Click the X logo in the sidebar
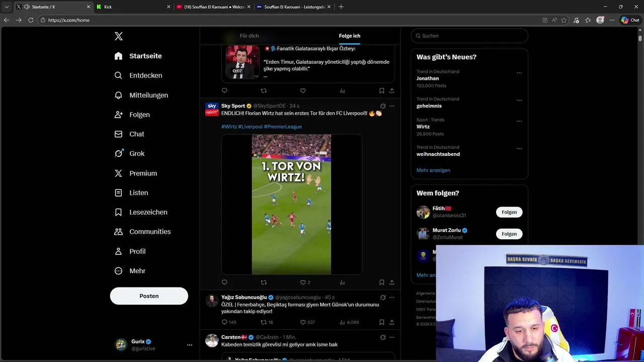The image size is (644, 362). [118, 36]
